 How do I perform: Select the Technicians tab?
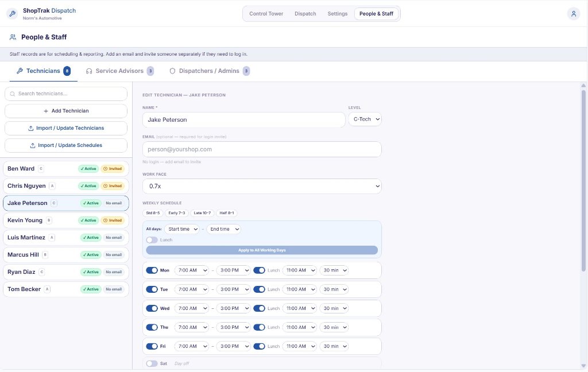point(44,71)
